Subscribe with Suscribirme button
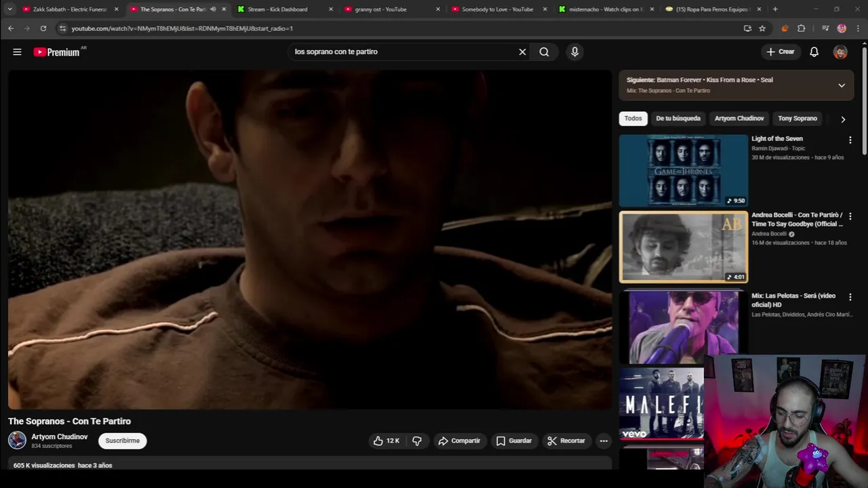Screen dimensions: 868x488 [123, 441]
